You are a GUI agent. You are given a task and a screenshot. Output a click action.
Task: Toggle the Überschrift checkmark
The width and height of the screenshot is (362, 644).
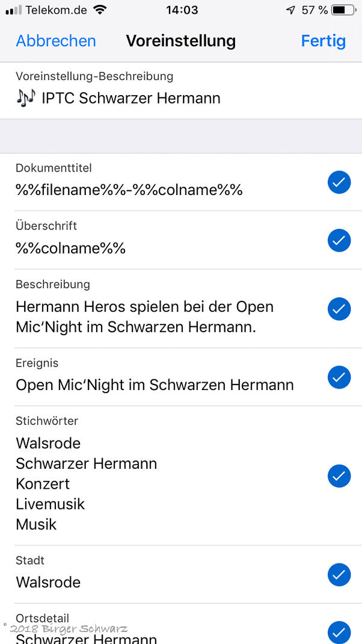[x=339, y=240]
